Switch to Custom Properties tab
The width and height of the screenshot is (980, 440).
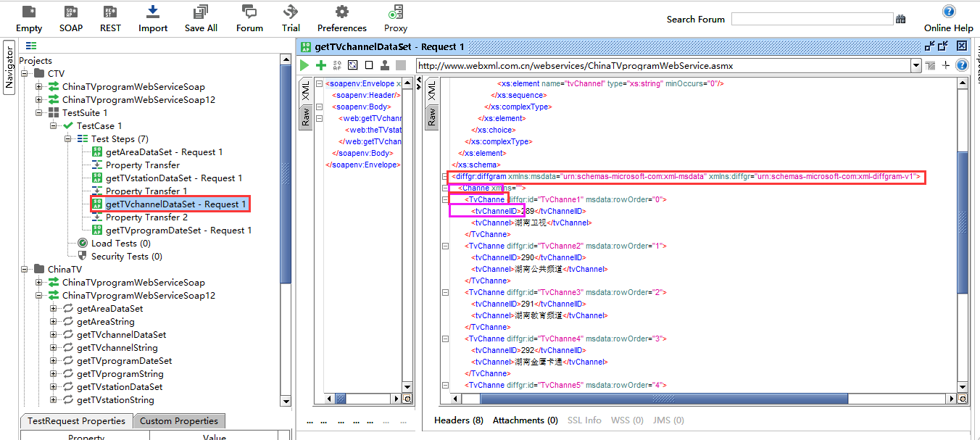pyautogui.click(x=178, y=421)
